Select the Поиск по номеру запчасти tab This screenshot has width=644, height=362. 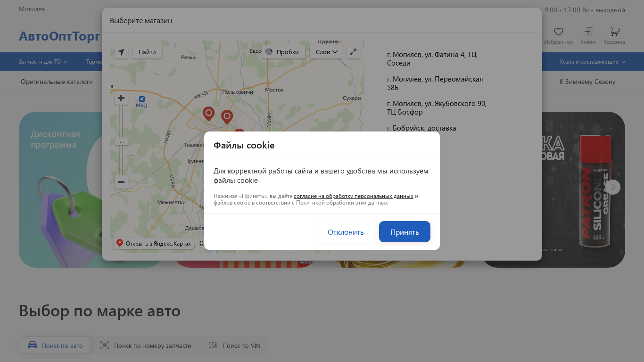pyautogui.click(x=146, y=346)
